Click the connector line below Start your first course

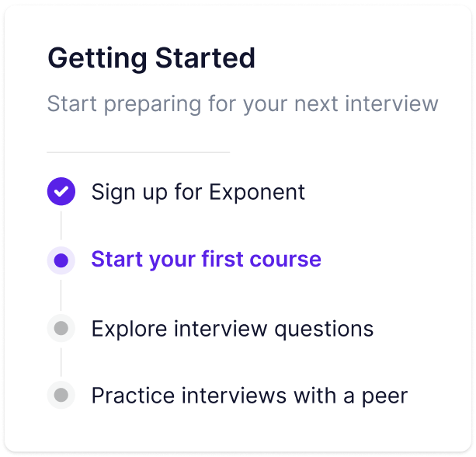[x=61, y=295]
